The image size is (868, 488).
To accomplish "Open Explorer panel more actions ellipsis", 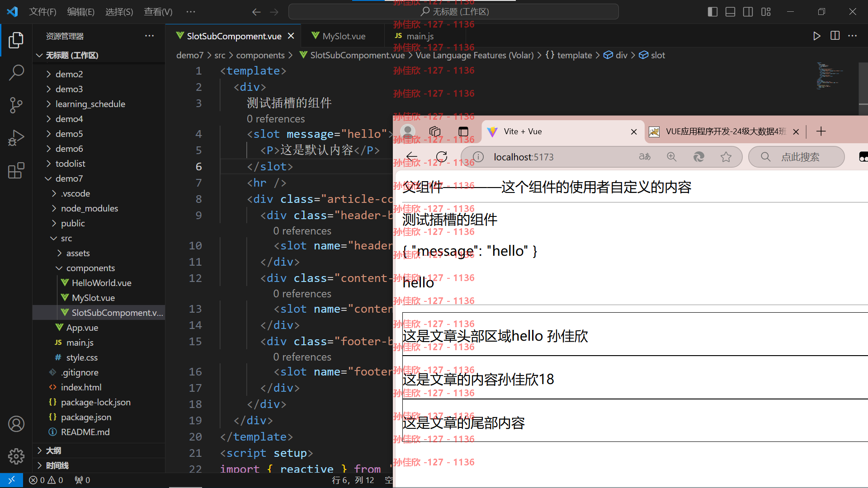I will (x=149, y=36).
